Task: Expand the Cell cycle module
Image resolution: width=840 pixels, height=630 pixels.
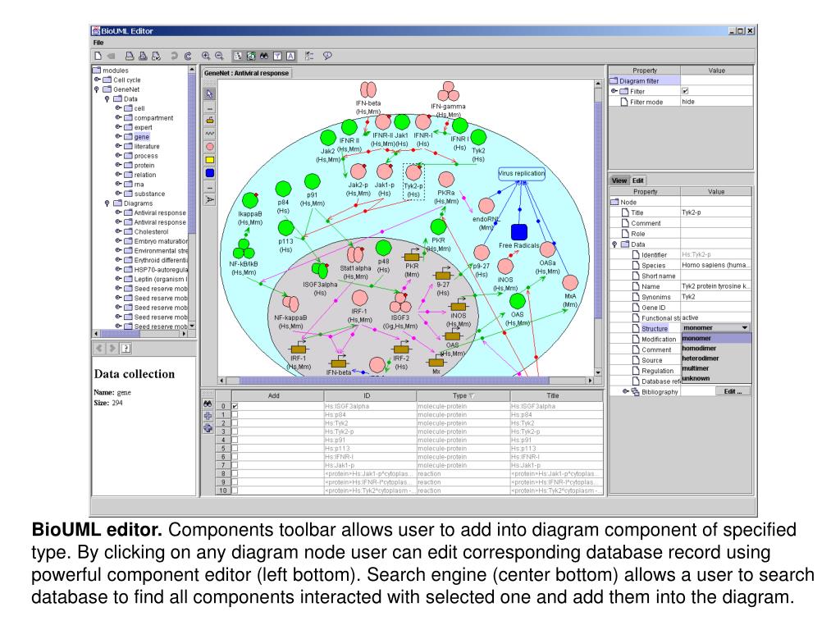Action: [98, 80]
